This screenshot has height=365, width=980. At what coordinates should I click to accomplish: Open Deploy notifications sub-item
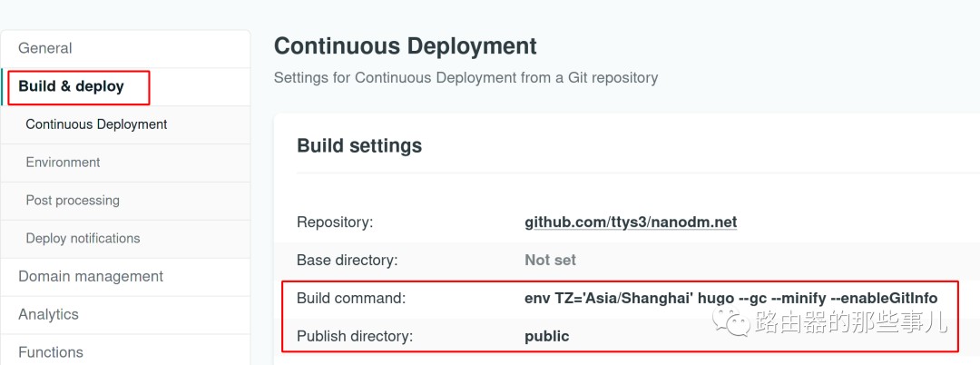click(x=83, y=239)
